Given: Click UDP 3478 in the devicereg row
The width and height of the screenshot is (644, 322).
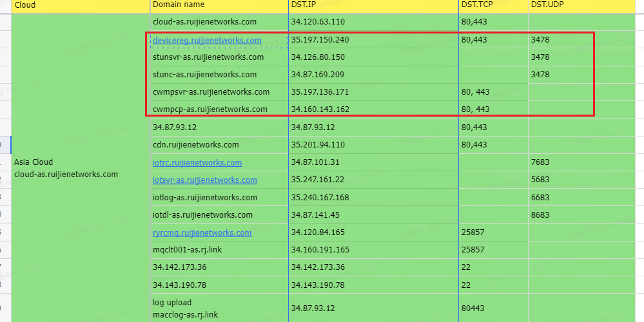Looking at the screenshot, I should point(581,40).
